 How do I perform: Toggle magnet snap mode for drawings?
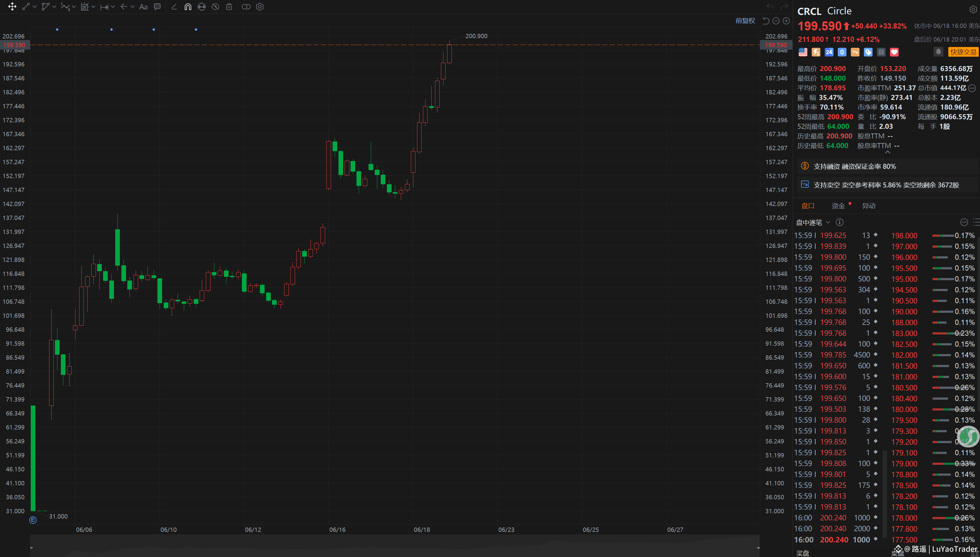188,7
